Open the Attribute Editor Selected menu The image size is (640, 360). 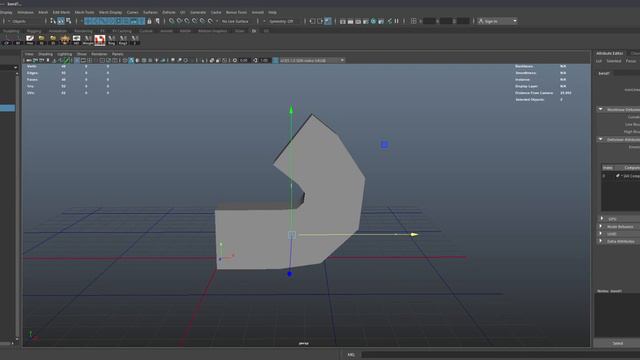613,61
